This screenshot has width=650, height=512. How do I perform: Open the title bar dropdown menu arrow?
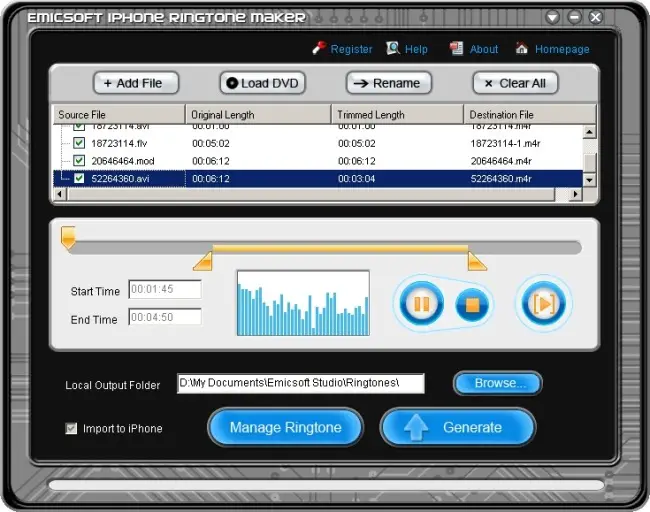pos(553,17)
